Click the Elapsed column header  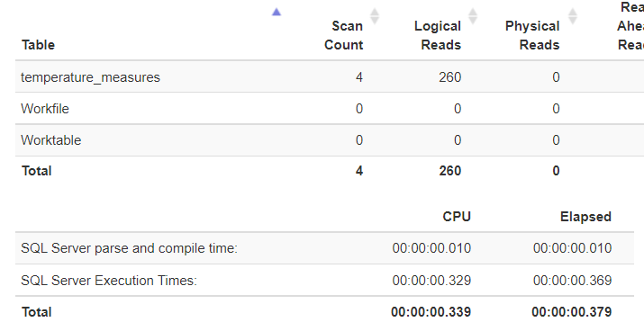click(x=585, y=217)
